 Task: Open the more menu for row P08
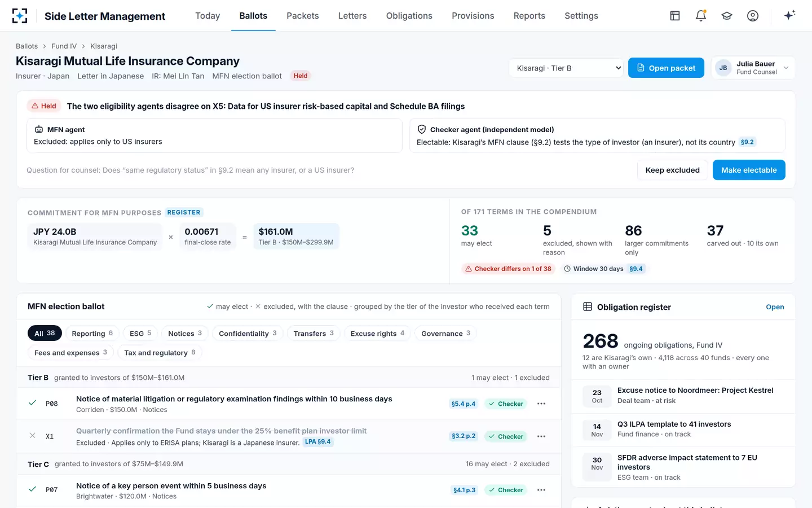[x=541, y=404]
